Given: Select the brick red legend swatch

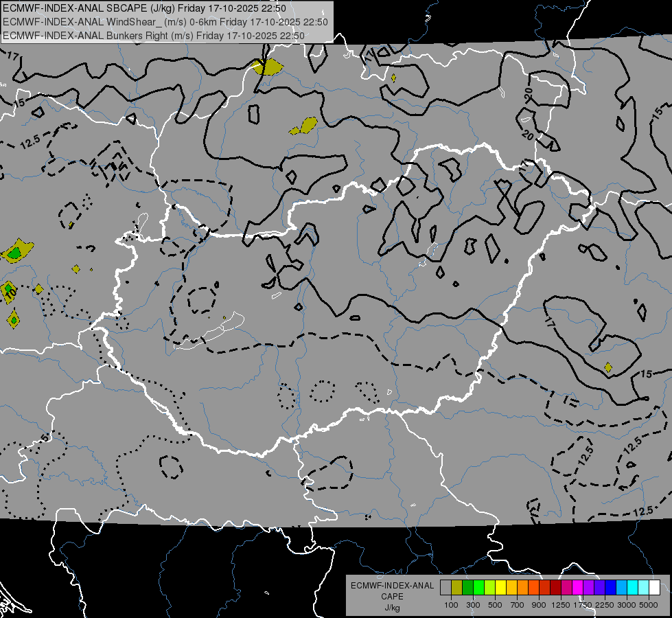Looking at the screenshot, I should 545,588.
